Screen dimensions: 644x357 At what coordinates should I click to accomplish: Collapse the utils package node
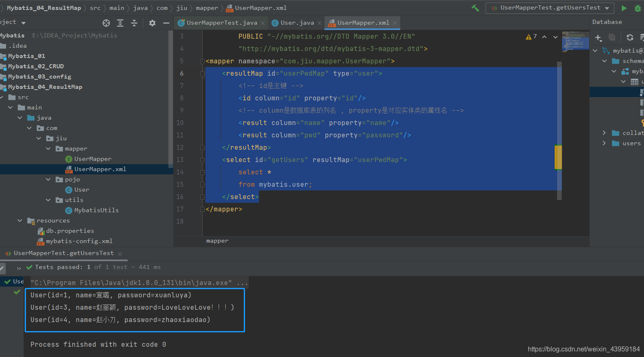coord(48,200)
